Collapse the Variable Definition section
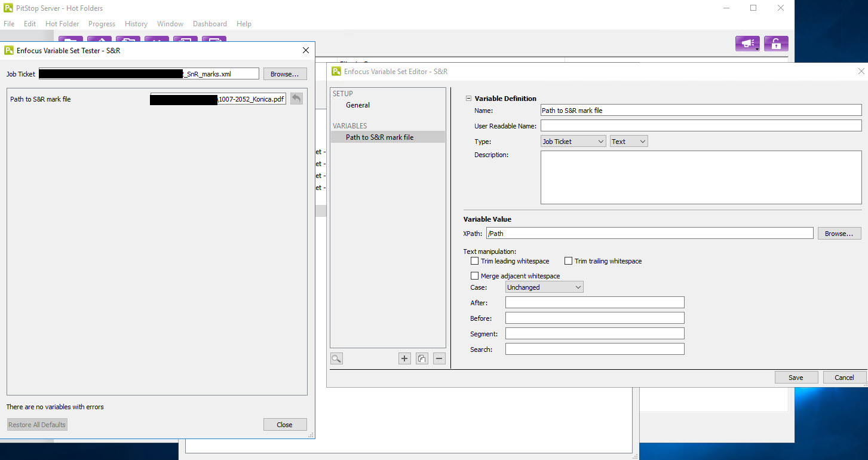Screen dimensions: 868x460 tap(468, 99)
